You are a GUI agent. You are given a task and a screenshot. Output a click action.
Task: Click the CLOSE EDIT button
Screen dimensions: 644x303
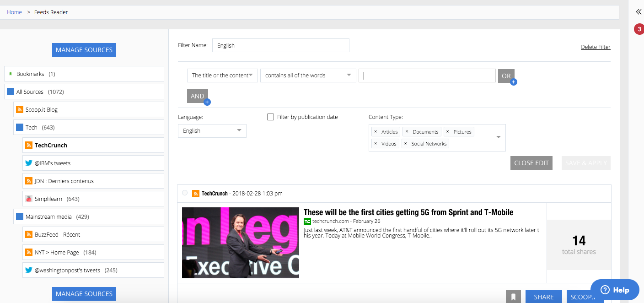pos(531,163)
